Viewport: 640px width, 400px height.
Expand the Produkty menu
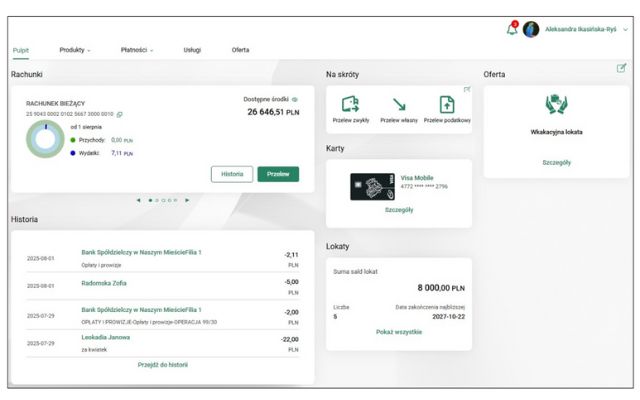click(74, 50)
